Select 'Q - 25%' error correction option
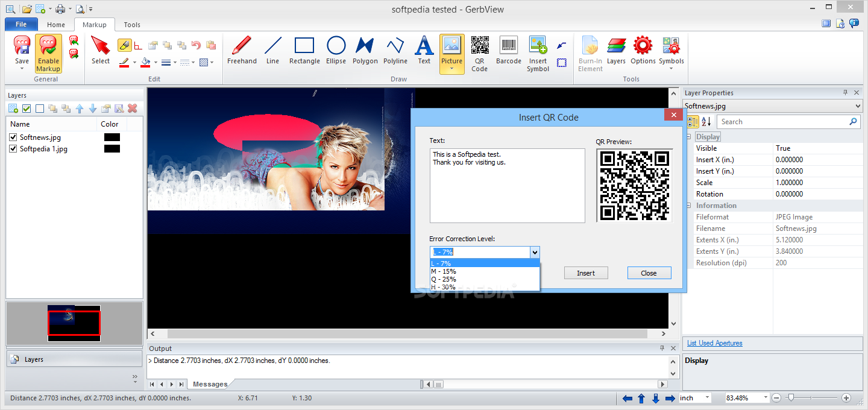The height and width of the screenshot is (410, 868). pyautogui.click(x=485, y=279)
